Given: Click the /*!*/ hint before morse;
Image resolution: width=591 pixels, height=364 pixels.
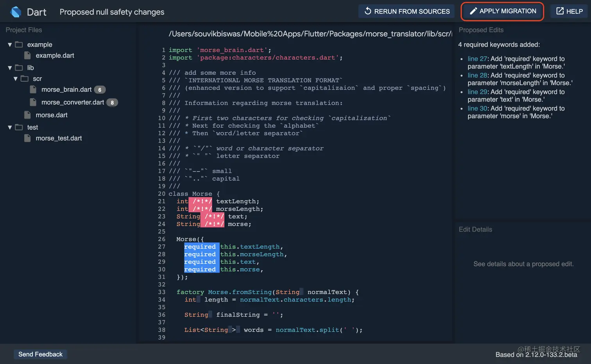Looking at the screenshot, I should point(213,224).
